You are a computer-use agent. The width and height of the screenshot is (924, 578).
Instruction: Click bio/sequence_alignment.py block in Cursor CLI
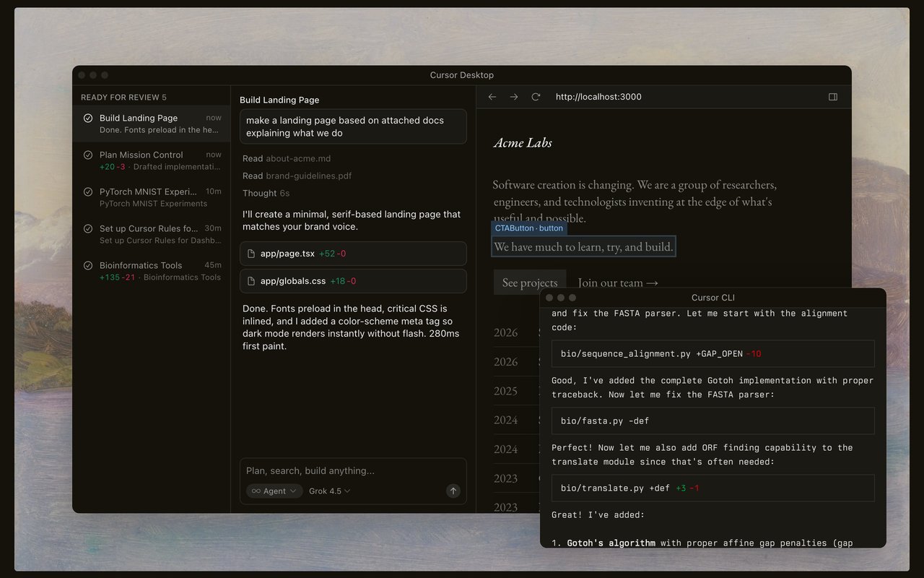point(712,353)
